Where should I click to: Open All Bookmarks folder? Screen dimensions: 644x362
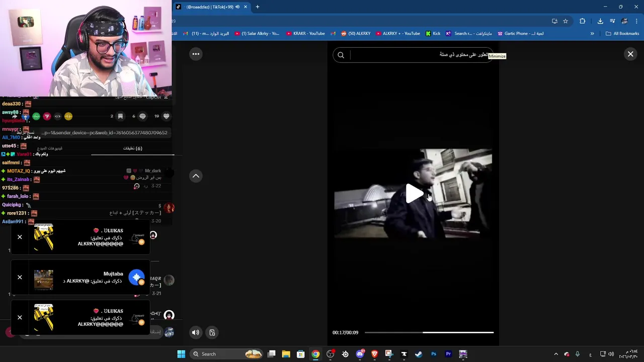click(622, 34)
